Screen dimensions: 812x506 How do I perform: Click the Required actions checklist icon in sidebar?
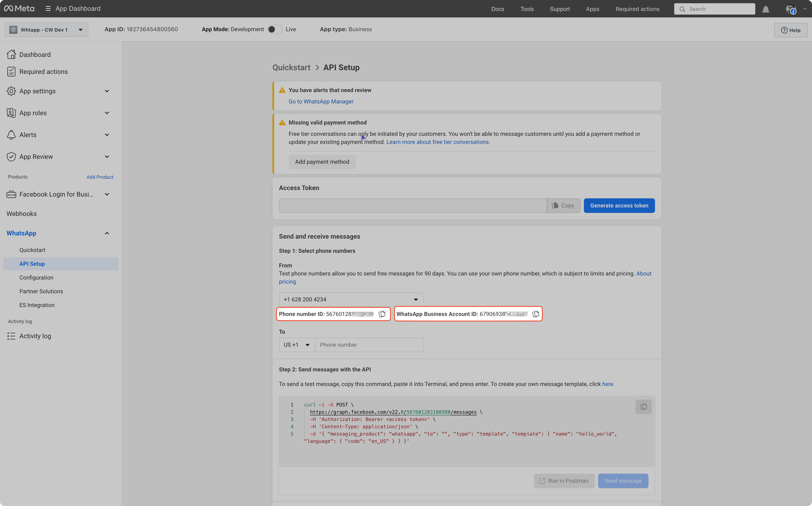11,72
